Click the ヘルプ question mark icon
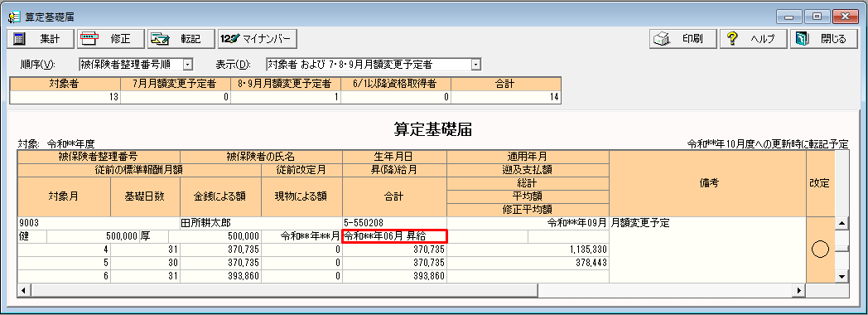868x315 pixels. pyautogui.click(x=732, y=39)
